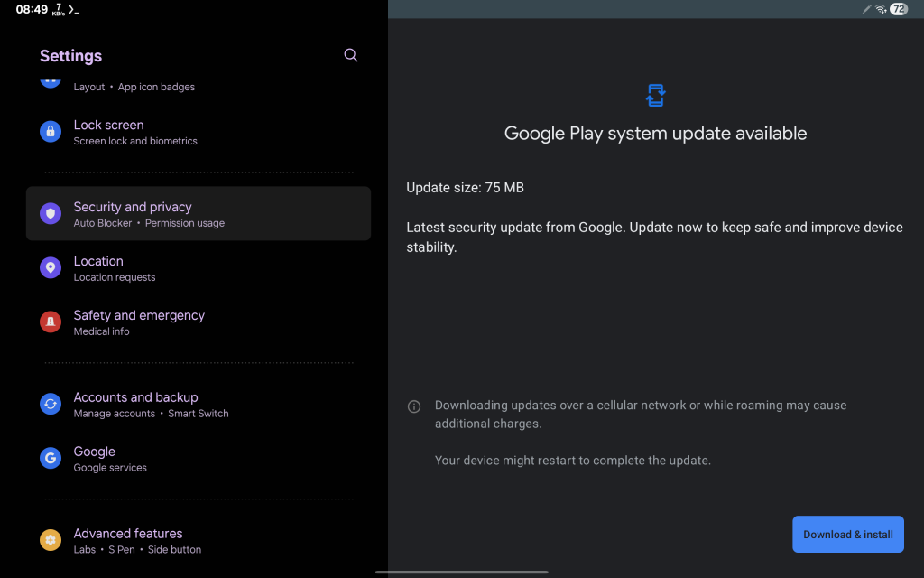This screenshot has width=924, height=578.
Task: Click 'Side button' subtitle text
Action: 174,550
